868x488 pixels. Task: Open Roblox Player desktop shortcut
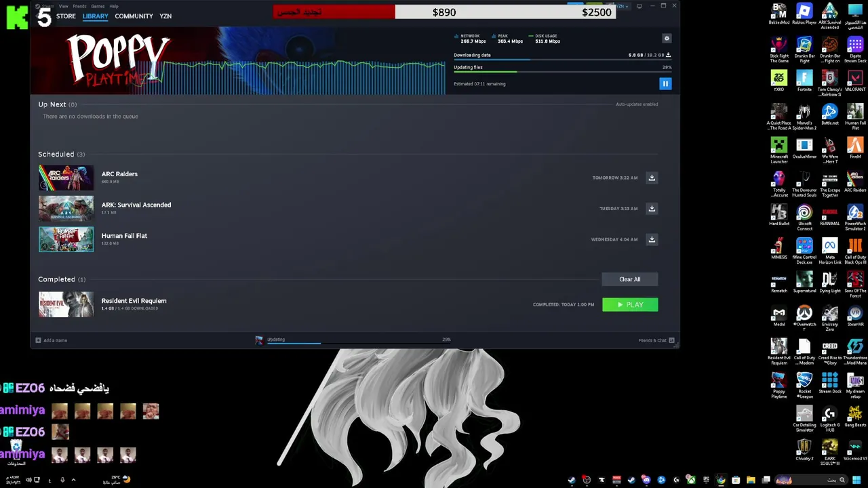tap(804, 14)
